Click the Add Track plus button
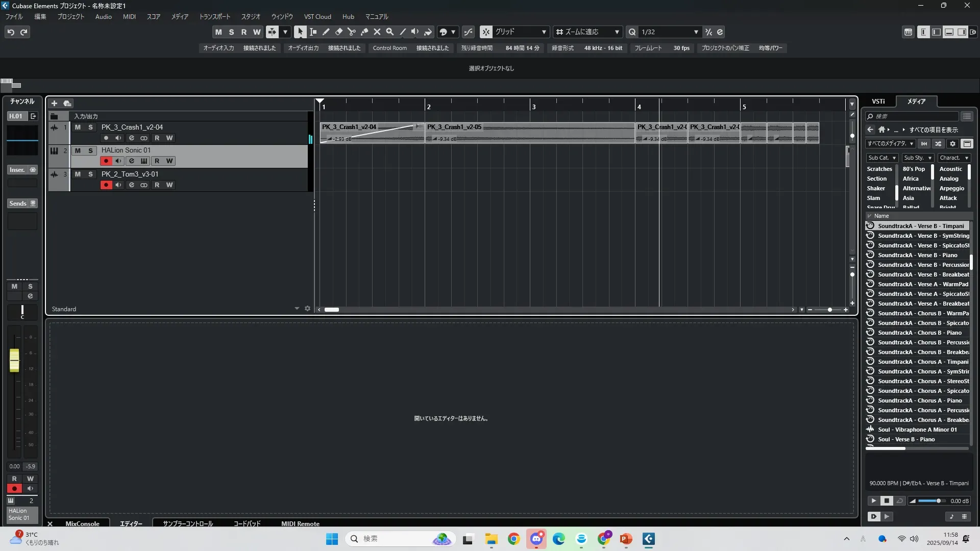Image resolution: width=980 pixels, height=551 pixels. coord(54,103)
